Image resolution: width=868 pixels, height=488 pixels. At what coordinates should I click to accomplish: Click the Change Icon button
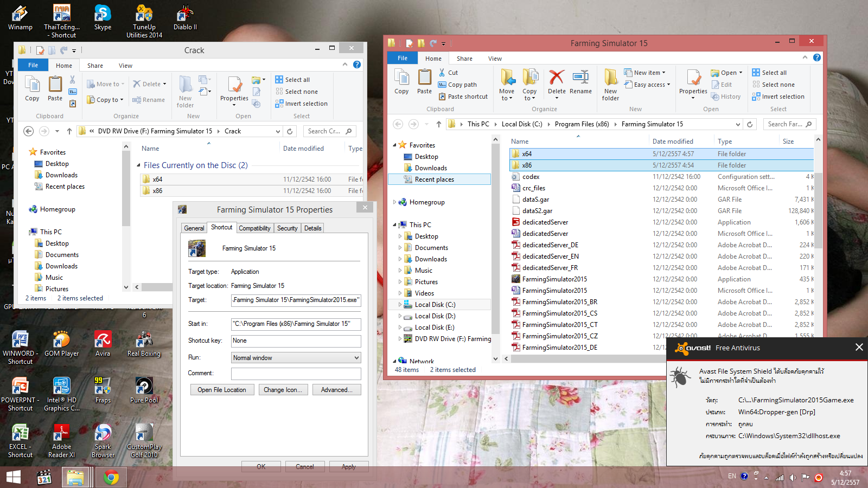pyautogui.click(x=283, y=390)
